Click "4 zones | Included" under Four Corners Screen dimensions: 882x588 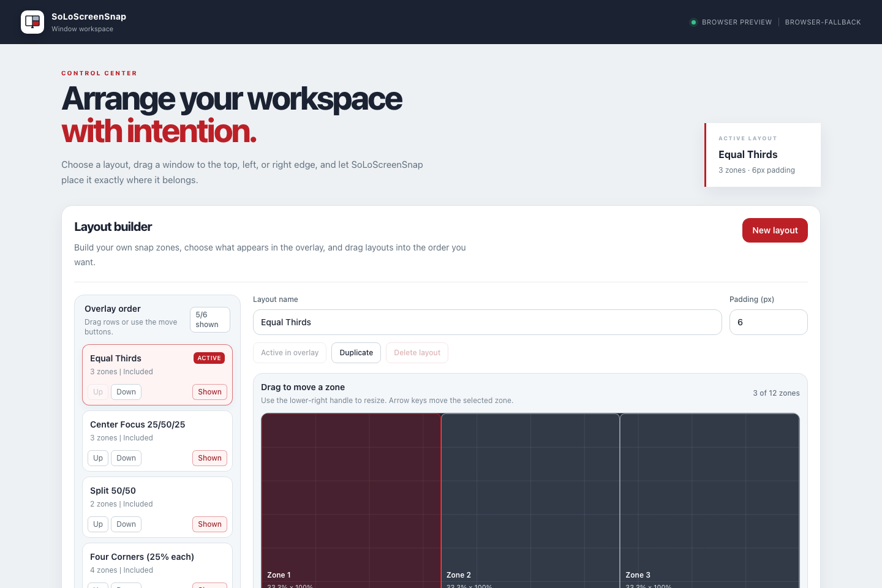(121, 570)
